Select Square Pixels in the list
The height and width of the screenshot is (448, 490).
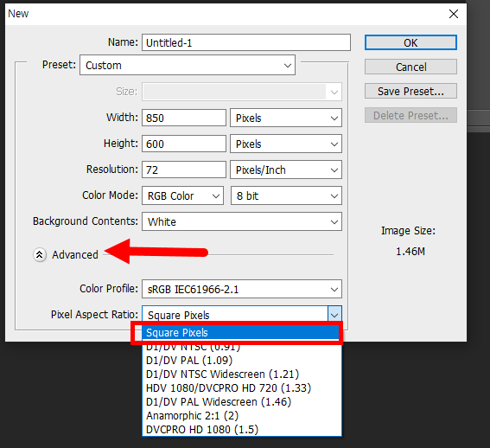[x=240, y=333]
